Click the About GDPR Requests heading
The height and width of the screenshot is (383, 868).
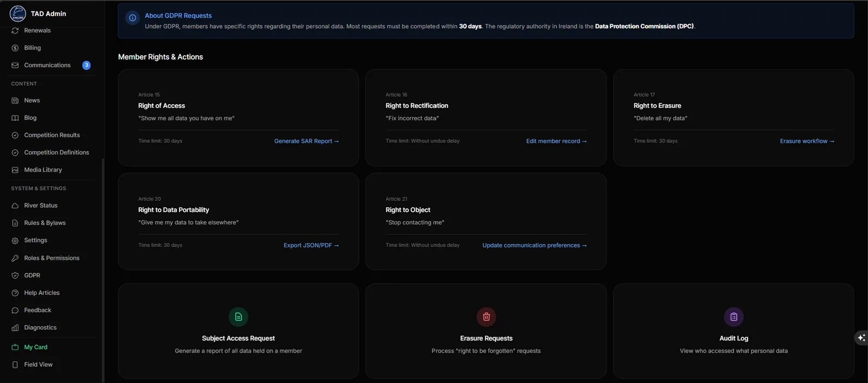click(178, 16)
